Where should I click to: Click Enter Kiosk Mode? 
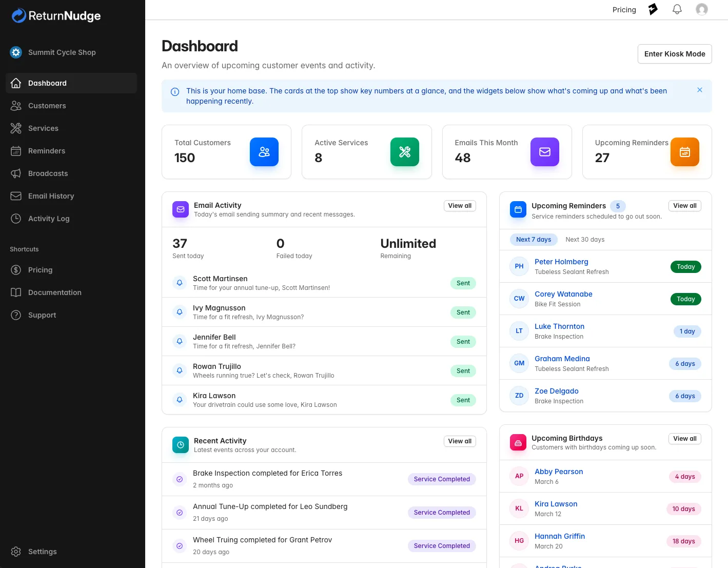[x=674, y=54]
